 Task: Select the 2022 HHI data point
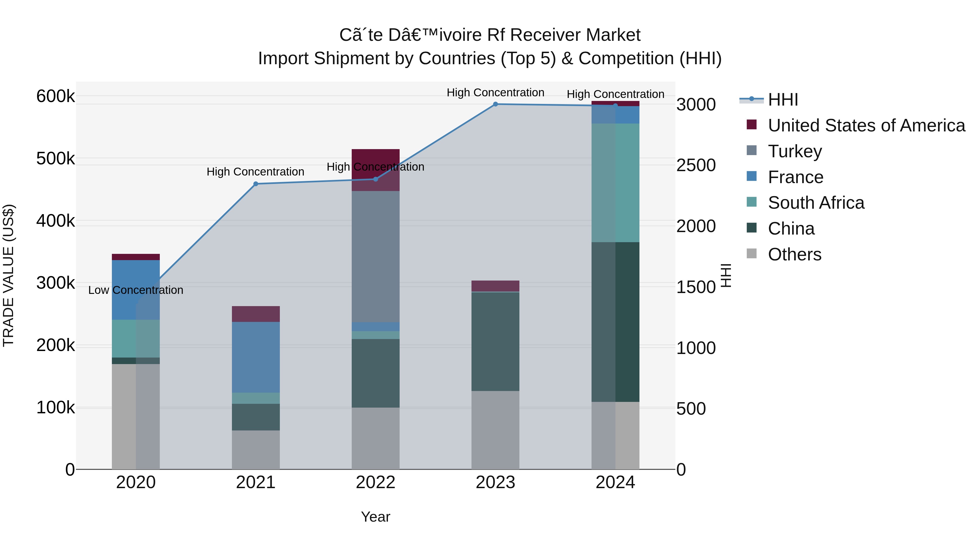coord(375,179)
